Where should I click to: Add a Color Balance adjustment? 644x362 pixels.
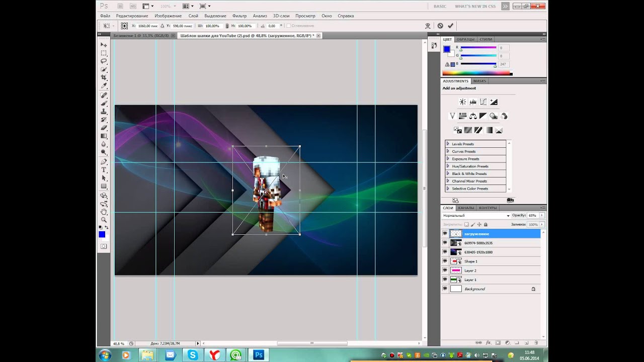pyautogui.click(x=473, y=116)
